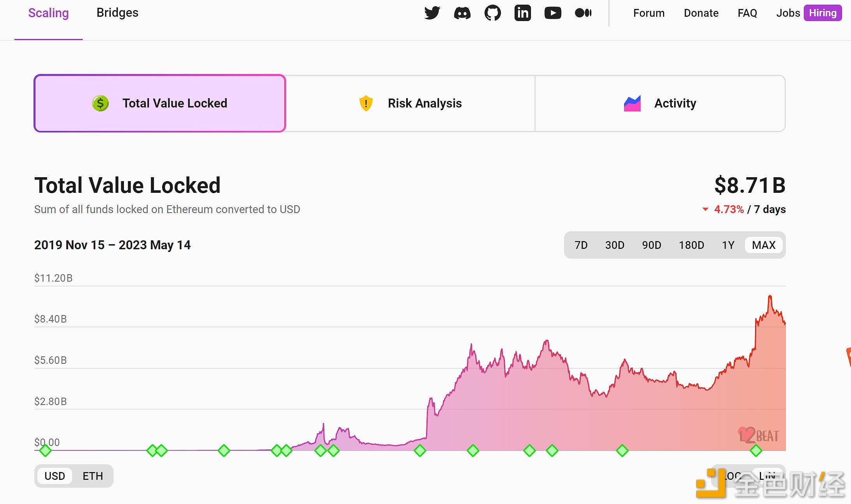The image size is (851, 504).
Task: Switch chart currency to ETH
Action: (x=93, y=476)
